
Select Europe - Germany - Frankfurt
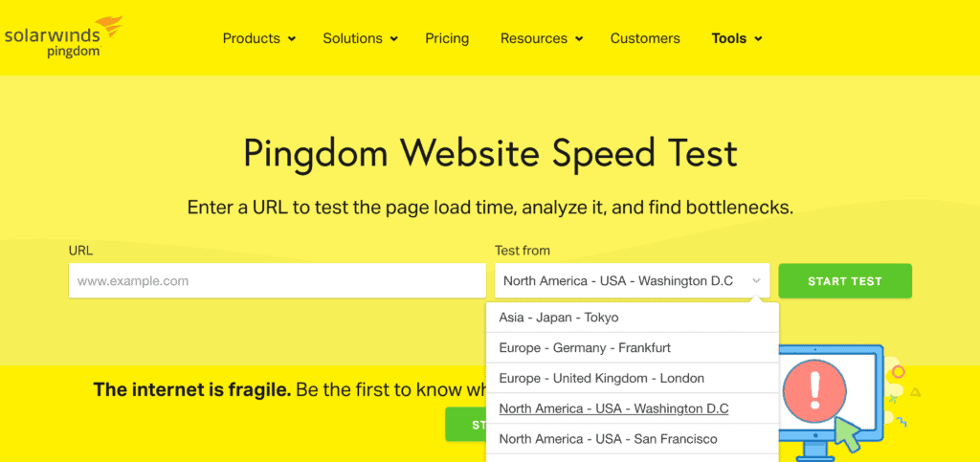coord(633,348)
